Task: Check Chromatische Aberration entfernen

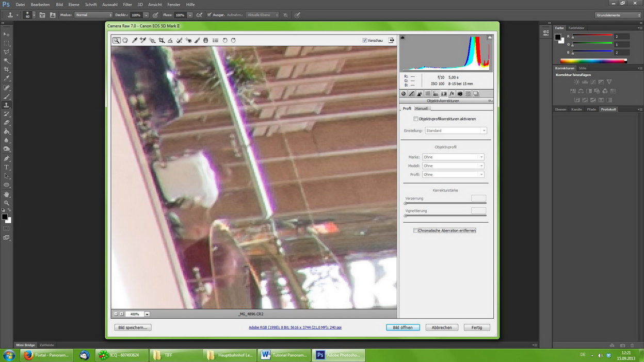Action: click(415, 231)
